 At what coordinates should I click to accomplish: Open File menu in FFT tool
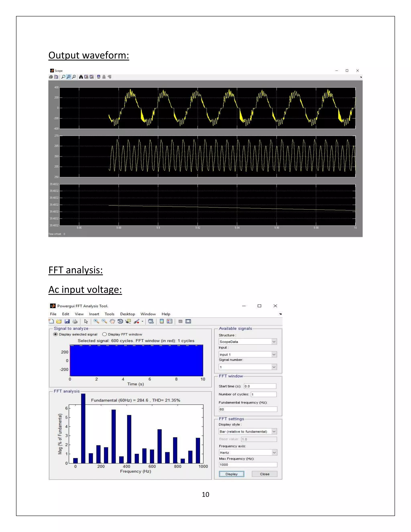(53, 314)
